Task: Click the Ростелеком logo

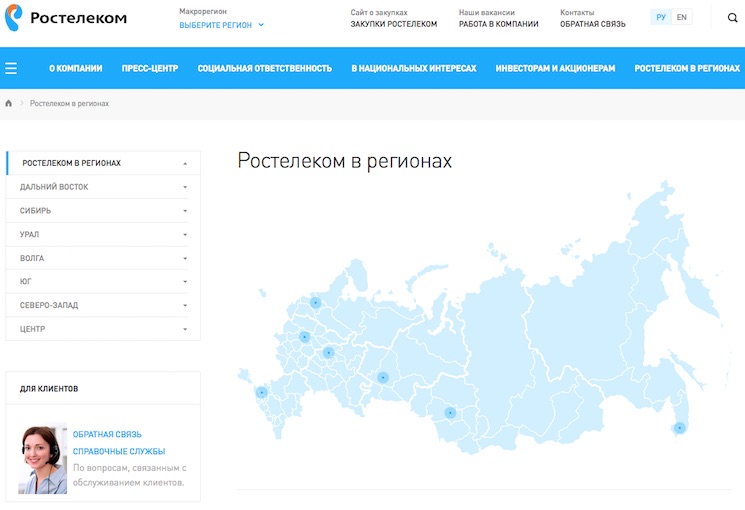Action: coord(66,18)
